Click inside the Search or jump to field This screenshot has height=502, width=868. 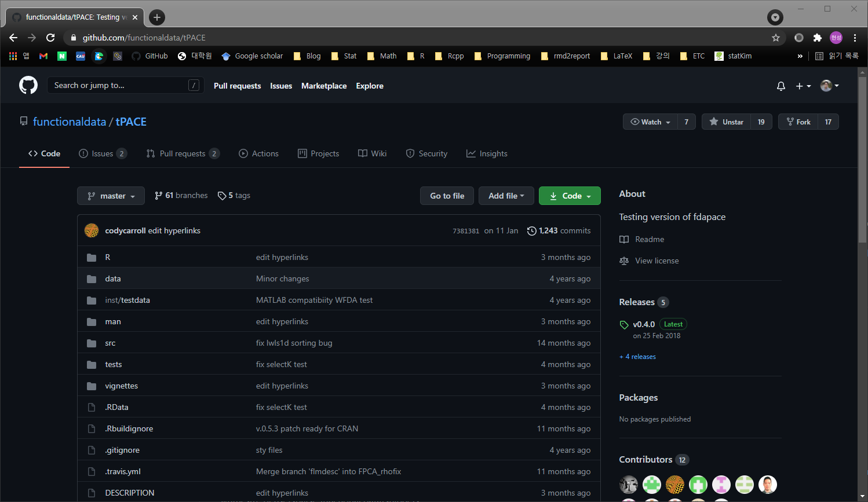(125, 85)
